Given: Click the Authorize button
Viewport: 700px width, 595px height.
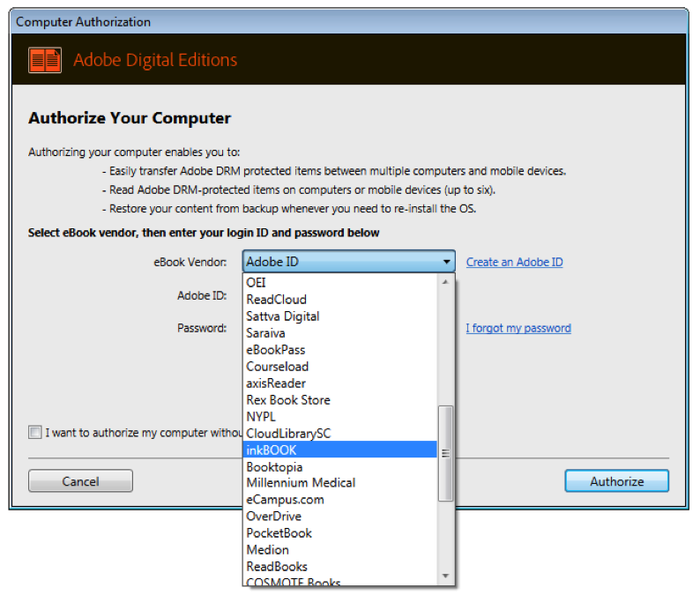Looking at the screenshot, I should [x=616, y=480].
